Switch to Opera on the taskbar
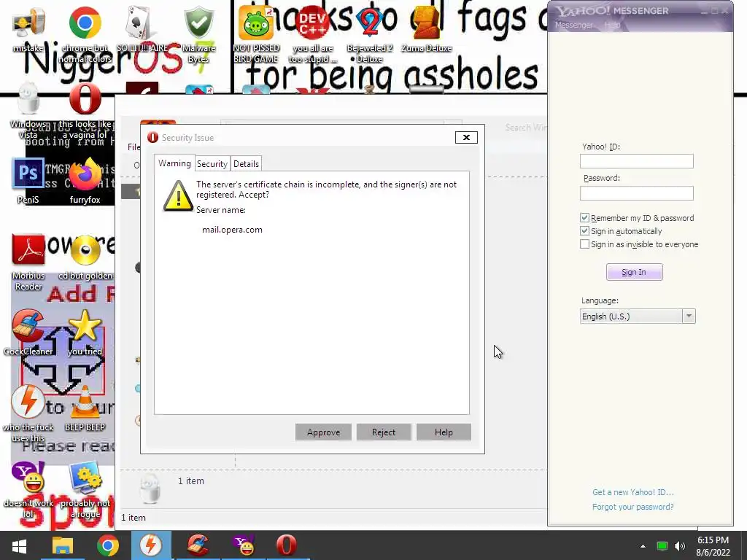 click(x=287, y=545)
